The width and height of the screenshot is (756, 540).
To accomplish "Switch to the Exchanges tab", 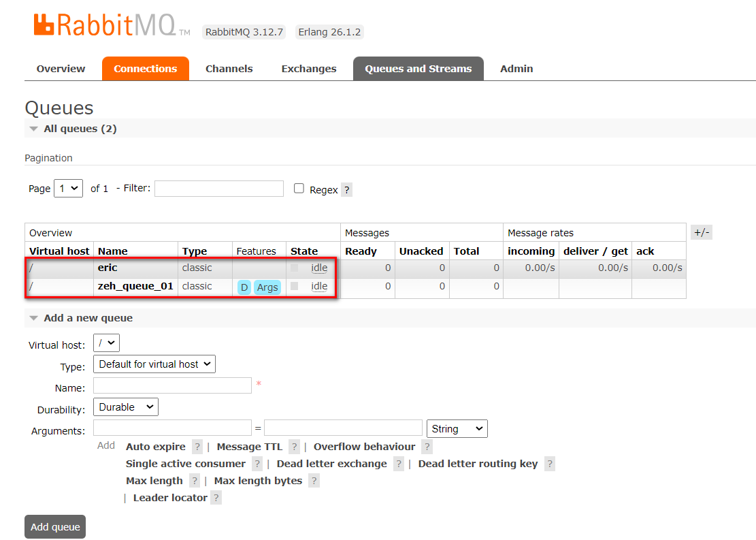I will [x=308, y=69].
